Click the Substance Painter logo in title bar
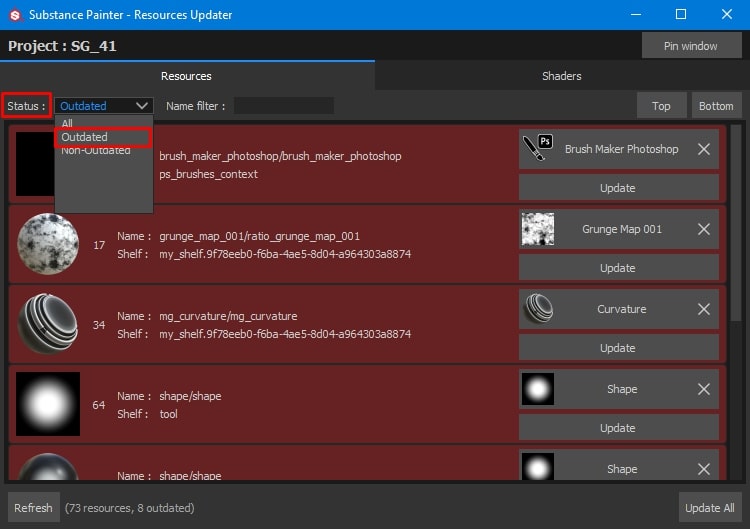This screenshot has height=529, width=750. pos(16,14)
